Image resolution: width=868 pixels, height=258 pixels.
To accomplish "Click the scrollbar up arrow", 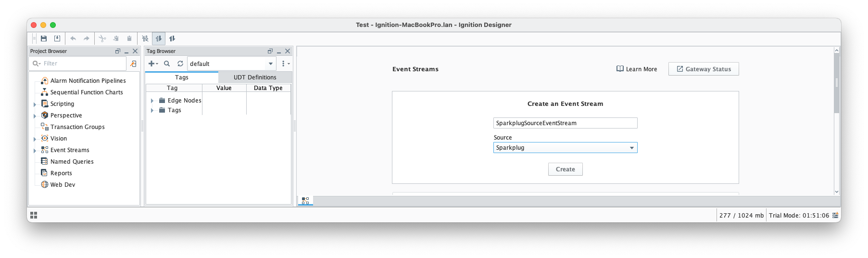I will (837, 50).
